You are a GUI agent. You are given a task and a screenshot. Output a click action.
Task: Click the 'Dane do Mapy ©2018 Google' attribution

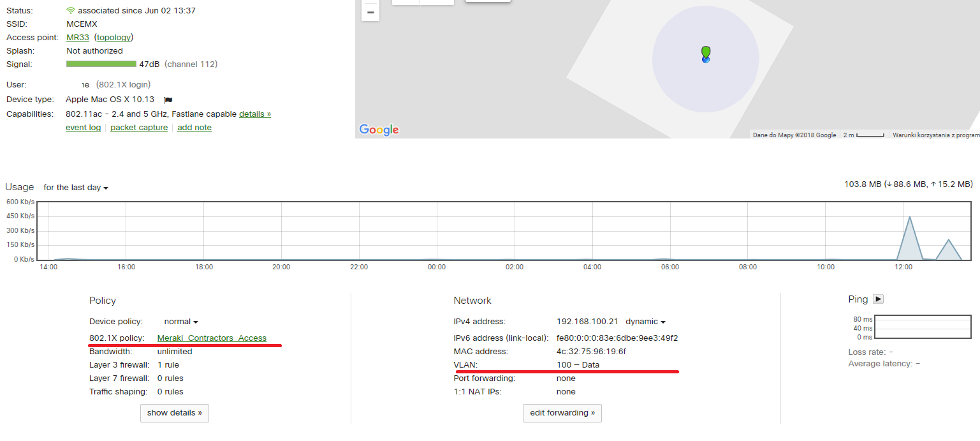[794, 135]
